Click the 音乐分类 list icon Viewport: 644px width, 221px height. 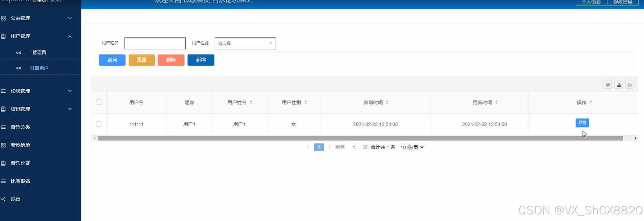point(3,127)
